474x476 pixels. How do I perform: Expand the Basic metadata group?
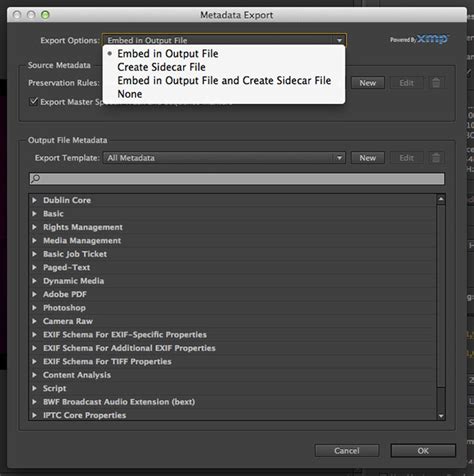[x=34, y=214]
